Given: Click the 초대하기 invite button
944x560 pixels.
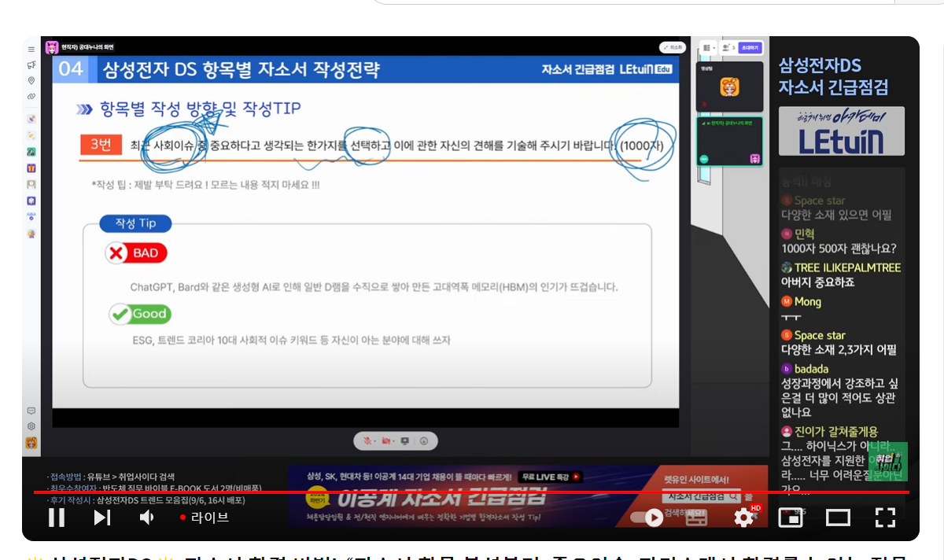Looking at the screenshot, I should pos(750,48).
